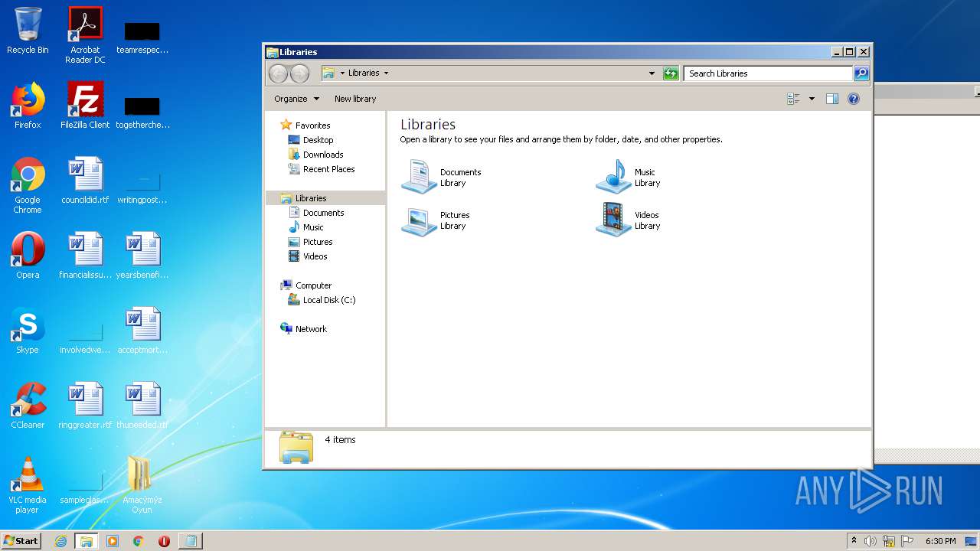The image size is (980, 551).
Task: Click the network tray icon
Action: tap(889, 541)
